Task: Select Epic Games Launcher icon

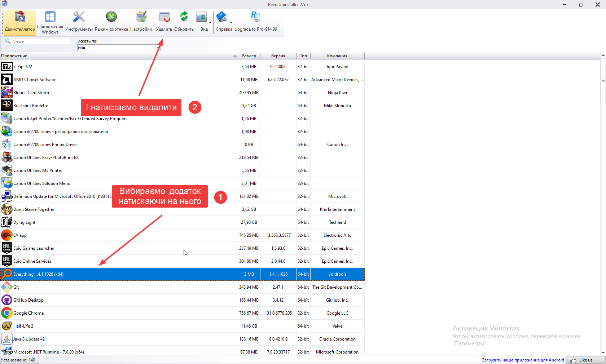Action: [6, 248]
